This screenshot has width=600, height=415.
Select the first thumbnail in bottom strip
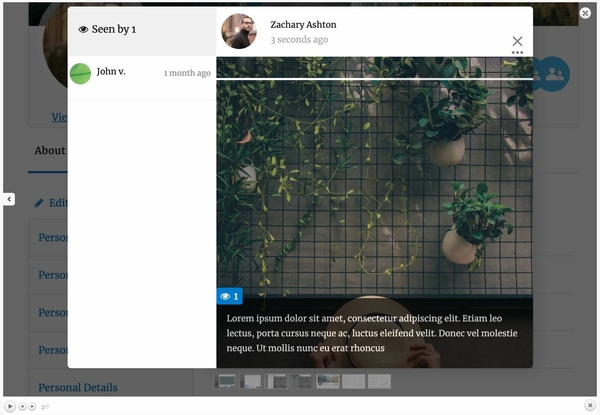[x=226, y=381]
